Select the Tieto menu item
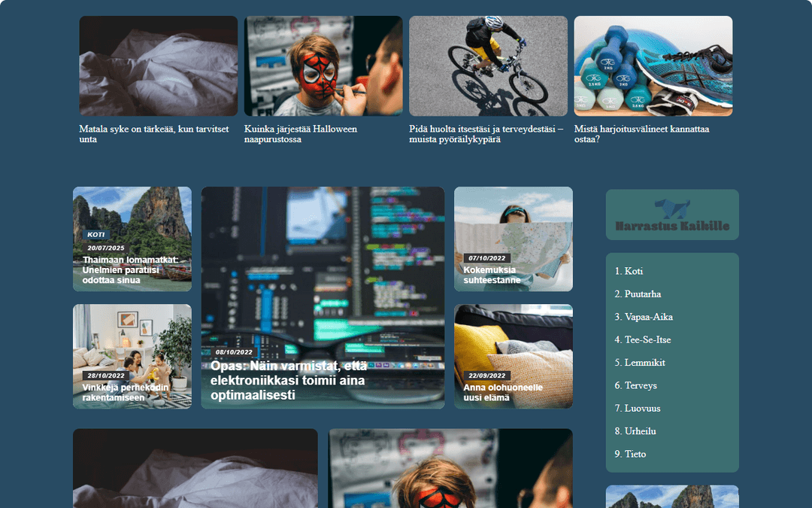The width and height of the screenshot is (812, 508). pyautogui.click(x=635, y=454)
